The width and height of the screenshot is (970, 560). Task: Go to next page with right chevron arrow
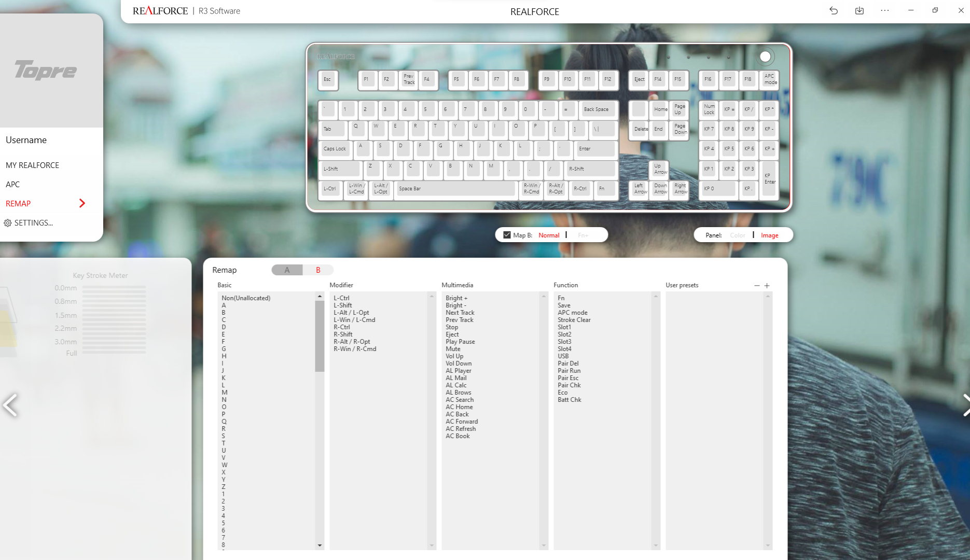pyautogui.click(x=966, y=405)
